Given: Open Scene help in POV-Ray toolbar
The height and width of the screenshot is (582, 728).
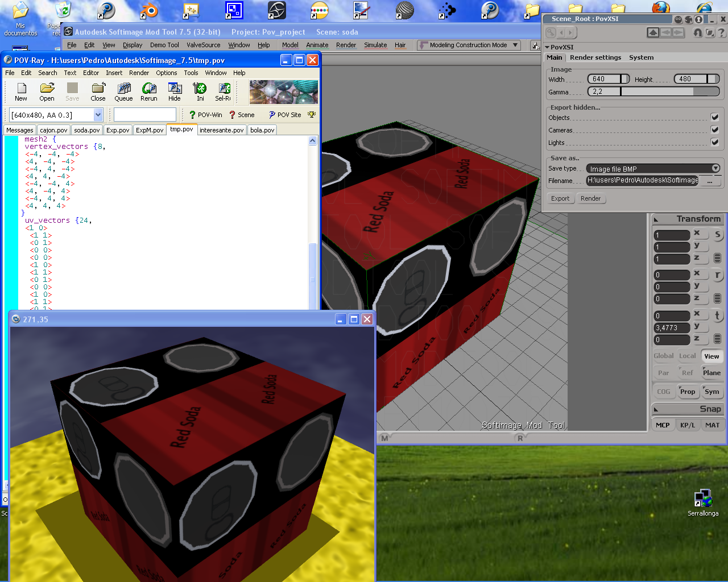Looking at the screenshot, I should 242,115.
